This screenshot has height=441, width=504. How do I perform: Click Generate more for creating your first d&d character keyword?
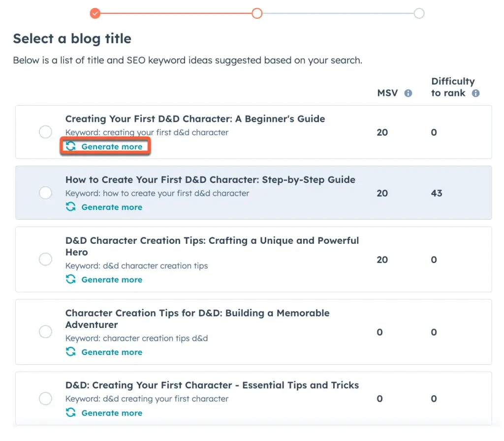tap(112, 147)
